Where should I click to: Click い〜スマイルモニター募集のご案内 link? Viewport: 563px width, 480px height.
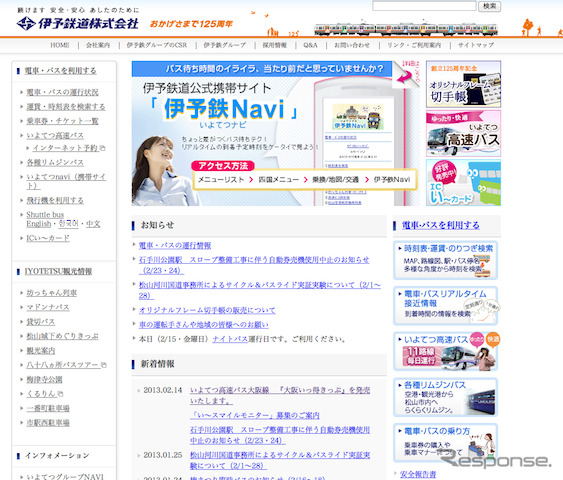[255, 415]
